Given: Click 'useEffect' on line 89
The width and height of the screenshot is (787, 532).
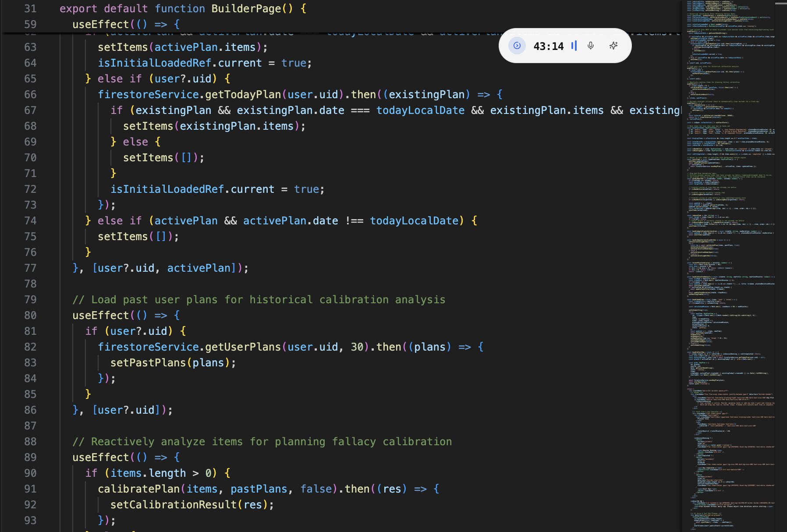Looking at the screenshot, I should coord(101,457).
